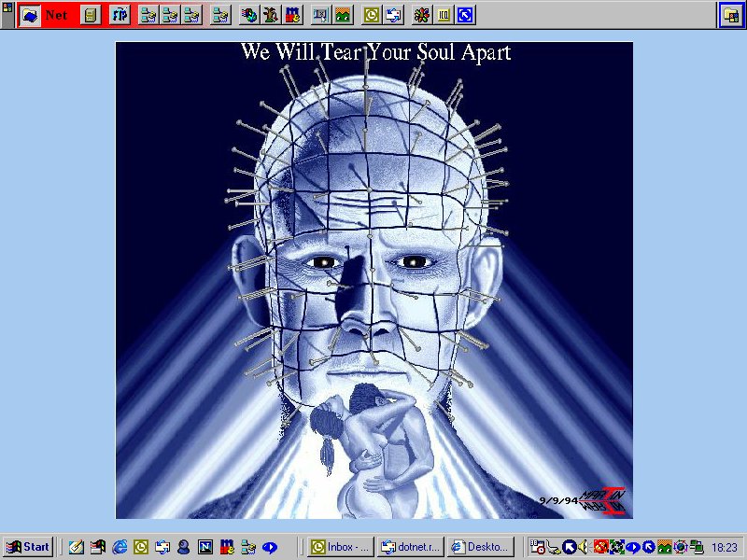
Task: Launch Netscape from the Quick Launch bar
Action: 204,547
